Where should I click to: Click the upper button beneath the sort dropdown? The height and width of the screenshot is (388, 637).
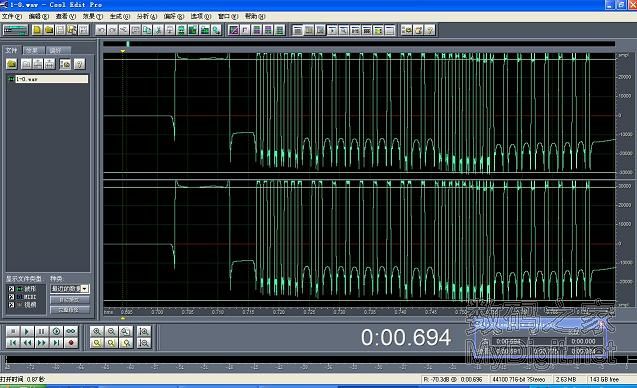coord(69,299)
